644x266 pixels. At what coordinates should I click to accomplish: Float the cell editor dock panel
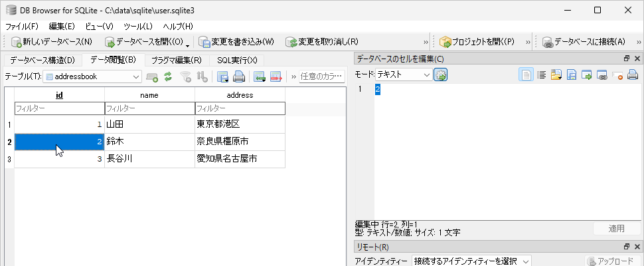[627, 59]
